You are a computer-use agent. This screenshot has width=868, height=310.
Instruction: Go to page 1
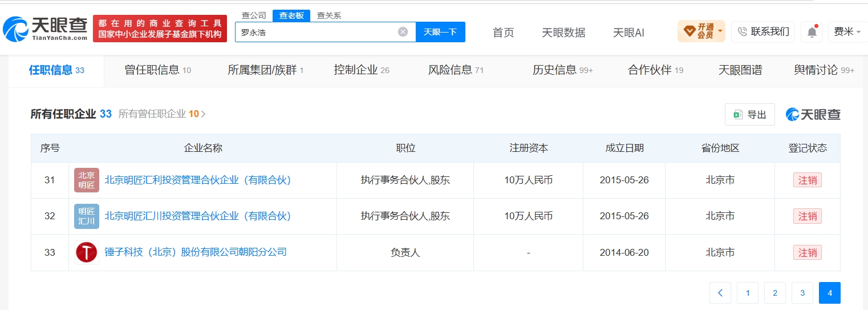(x=748, y=293)
